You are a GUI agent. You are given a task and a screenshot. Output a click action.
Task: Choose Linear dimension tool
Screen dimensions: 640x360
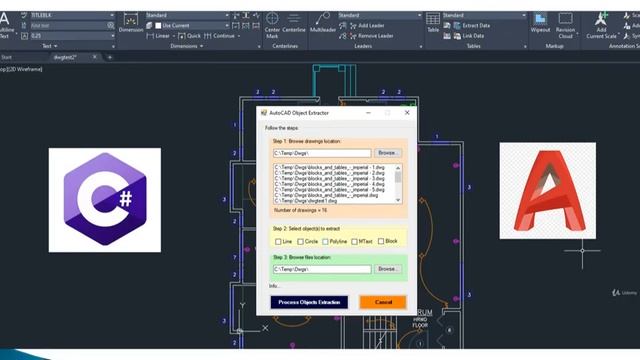click(158, 36)
